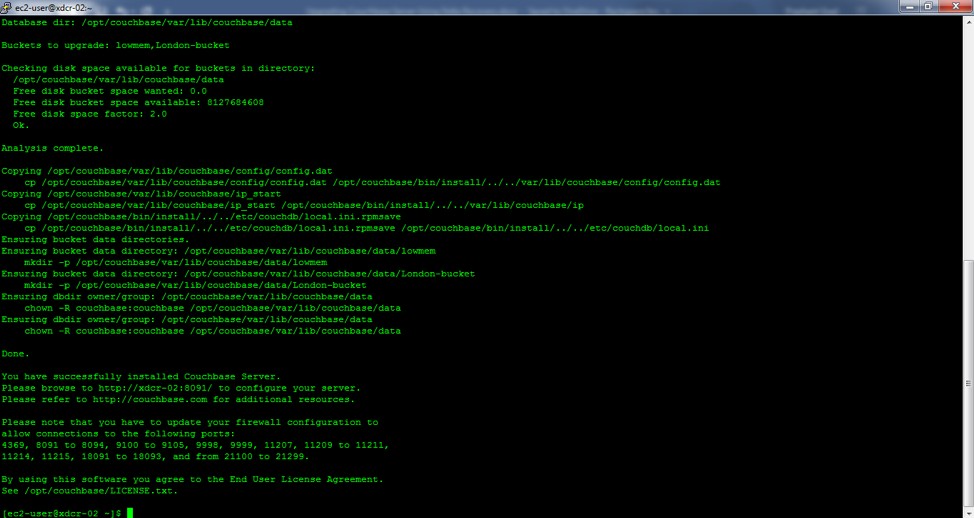This screenshot has height=518, width=974.
Task: Click the port line starting with 11214
Action: (x=155, y=457)
